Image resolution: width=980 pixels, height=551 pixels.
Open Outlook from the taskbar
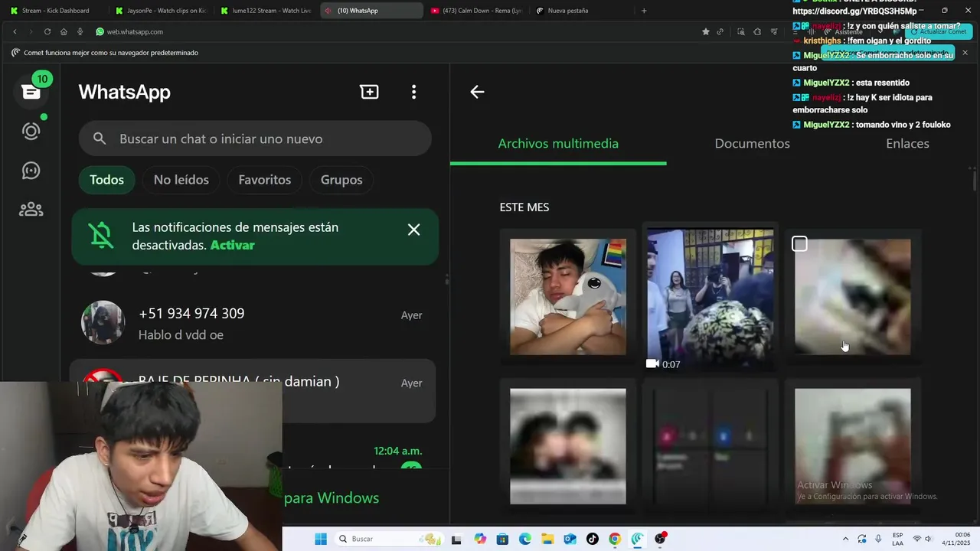tap(570, 539)
